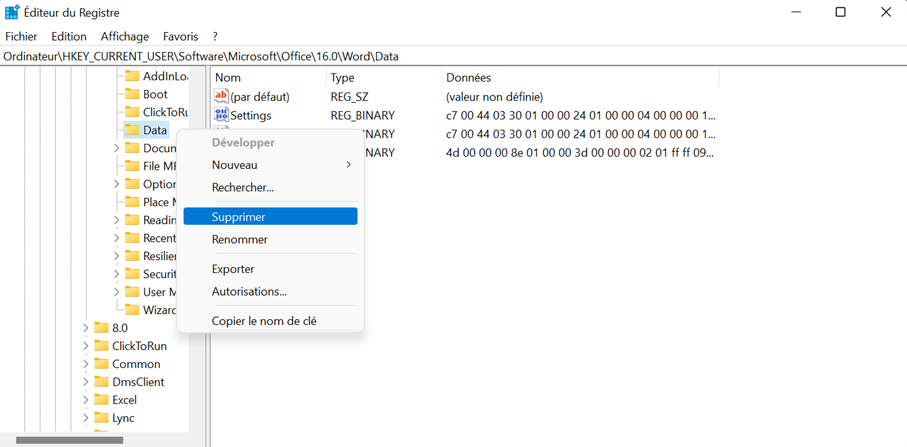Select the Settings value name
Image resolution: width=907 pixels, height=447 pixels.
[251, 115]
